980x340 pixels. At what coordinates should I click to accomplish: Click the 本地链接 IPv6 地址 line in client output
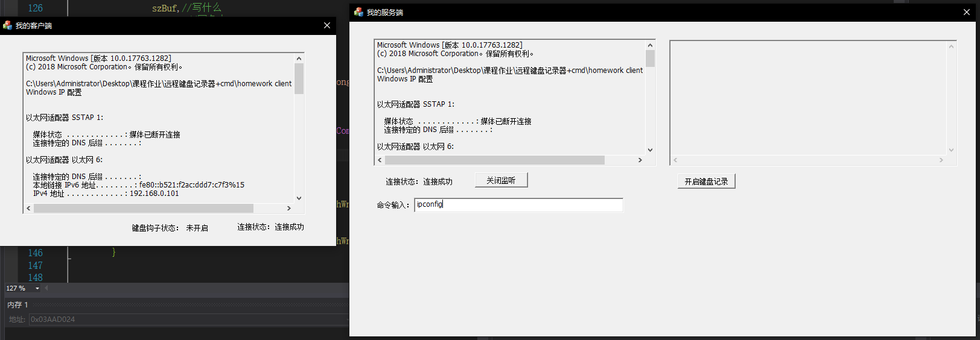point(138,185)
